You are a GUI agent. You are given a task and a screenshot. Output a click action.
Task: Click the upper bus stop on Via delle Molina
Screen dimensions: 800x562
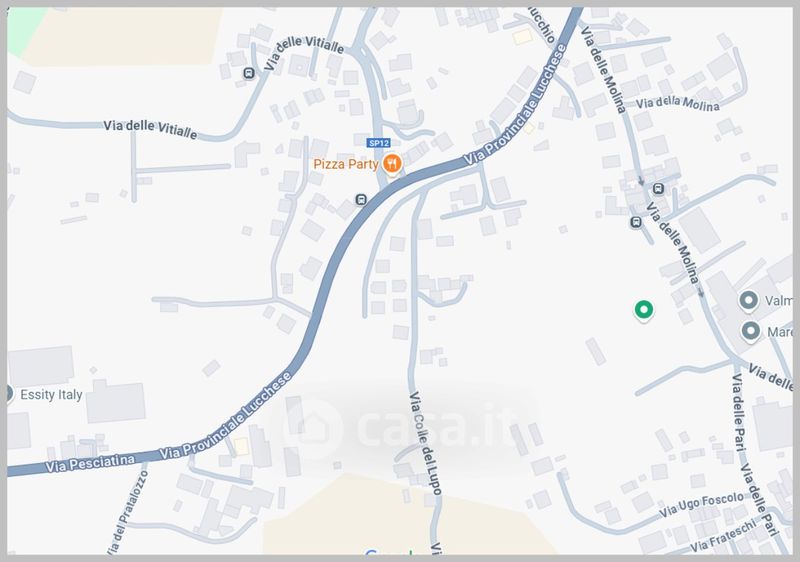coord(658,189)
